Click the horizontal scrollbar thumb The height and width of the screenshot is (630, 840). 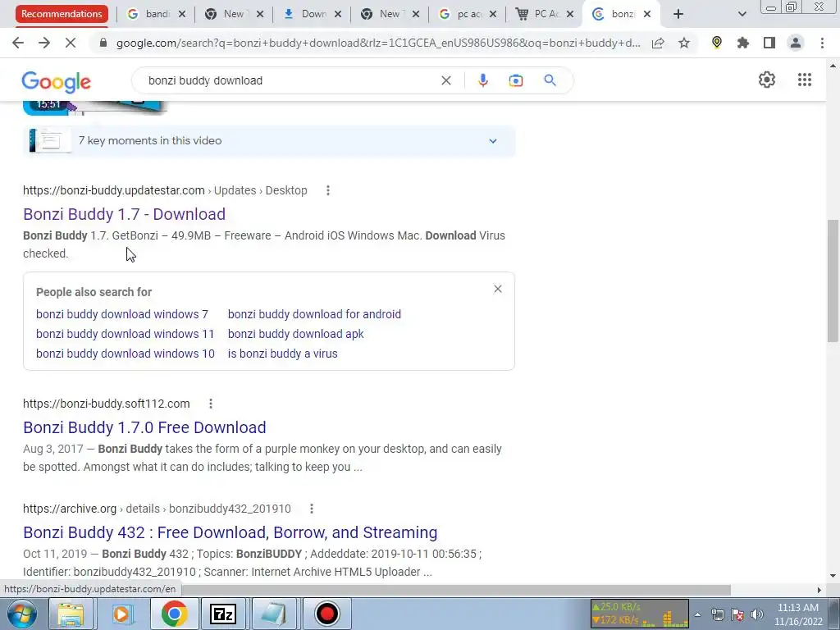tap(455, 590)
